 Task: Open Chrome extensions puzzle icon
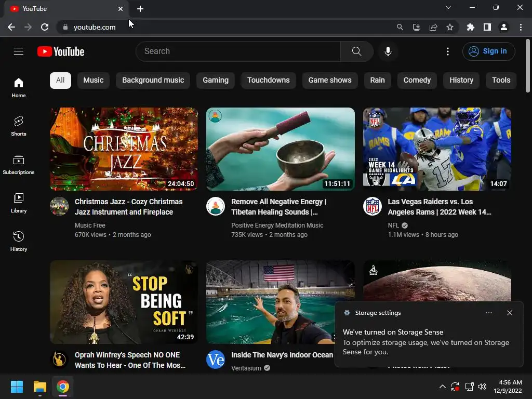470,27
